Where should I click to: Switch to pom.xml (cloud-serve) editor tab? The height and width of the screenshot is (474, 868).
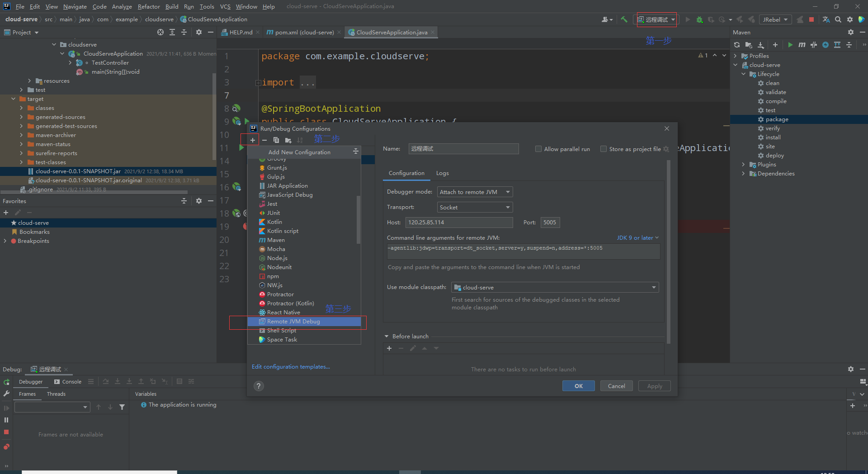pyautogui.click(x=304, y=32)
